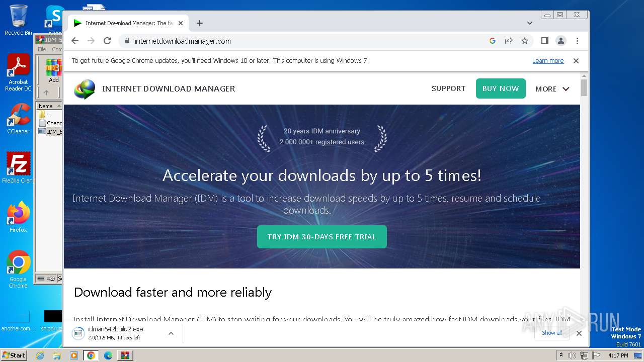
Task: Open Firefox desktop icon
Action: coord(18,217)
